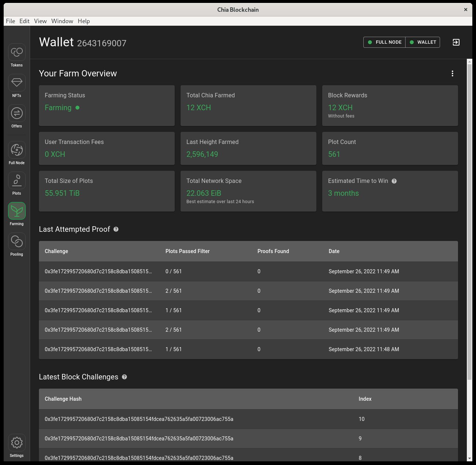Select the Farming sidebar icon
Viewport: 476px width, 465px height.
coord(17,211)
